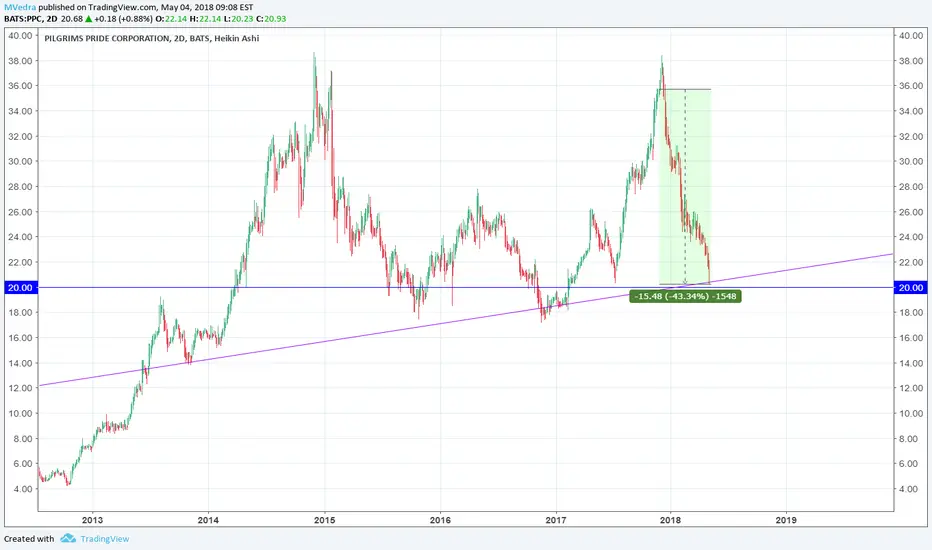Click the 12.00 label on the right price axis
Viewport: 932px width, 550px height.
coord(911,388)
